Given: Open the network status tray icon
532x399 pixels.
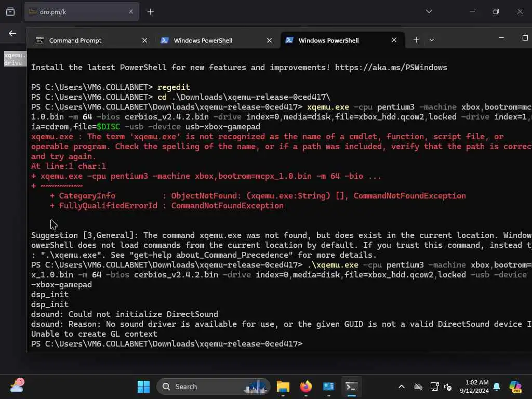Looking at the screenshot, I should click(434, 387).
